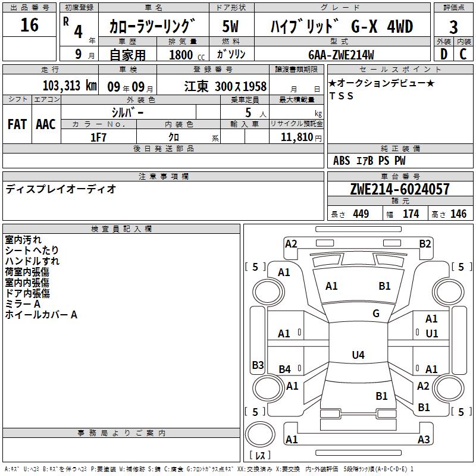The height and width of the screenshot is (476, 476).
Task: Click lot number 16
Action: coord(29,25)
